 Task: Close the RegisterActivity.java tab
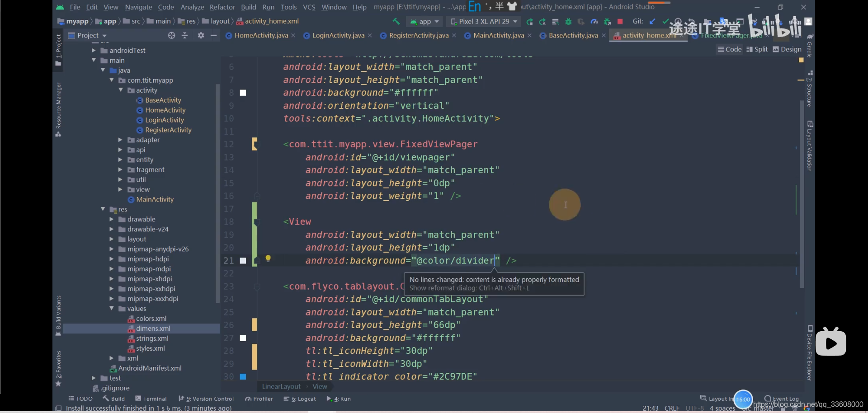point(454,35)
